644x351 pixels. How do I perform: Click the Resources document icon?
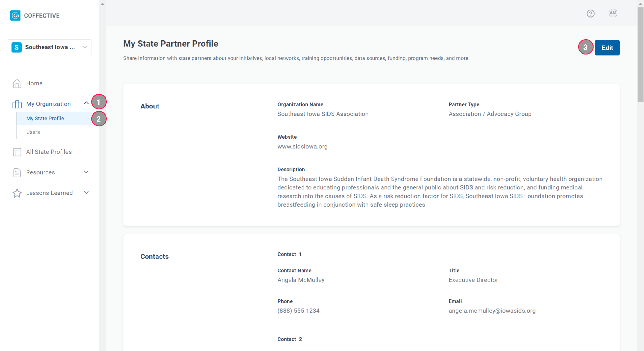pyautogui.click(x=17, y=172)
